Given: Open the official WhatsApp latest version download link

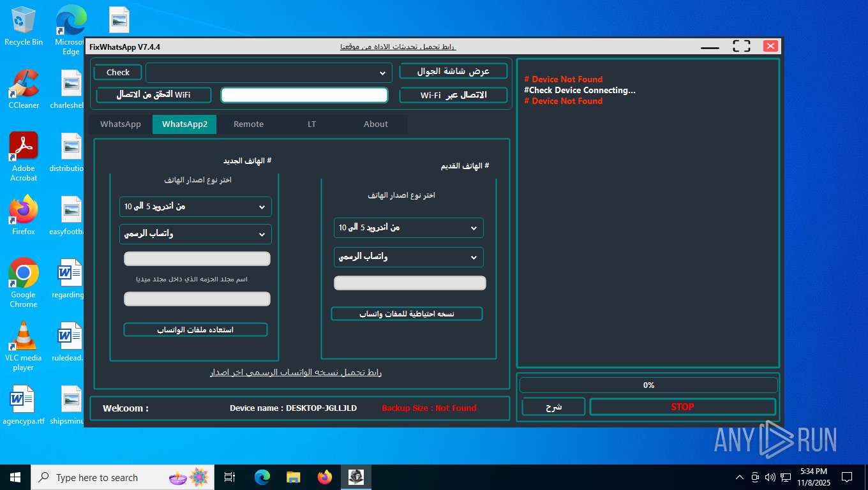Looking at the screenshot, I should (296, 372).
